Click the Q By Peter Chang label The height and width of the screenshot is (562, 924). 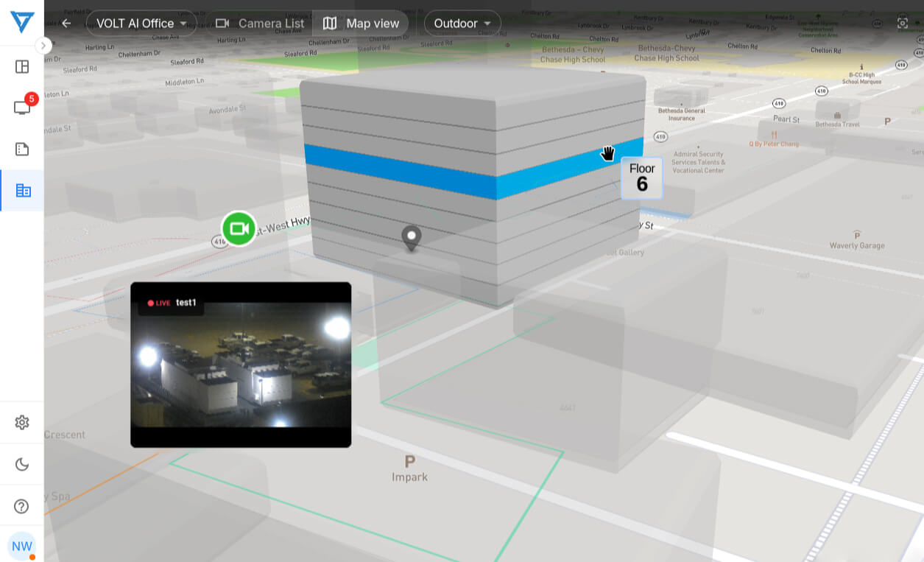774,139
